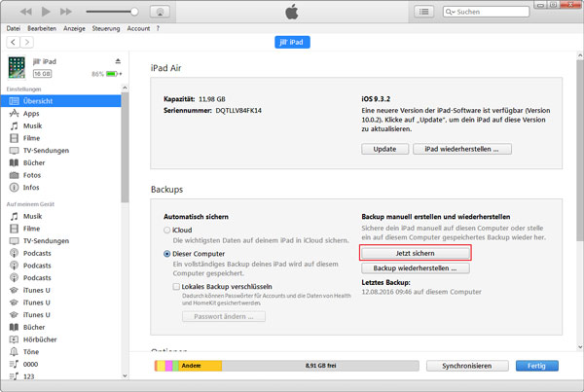Click the jill' iPad device tab
The height and width of the screenshot is (392, 584).
tap(292, 43)
